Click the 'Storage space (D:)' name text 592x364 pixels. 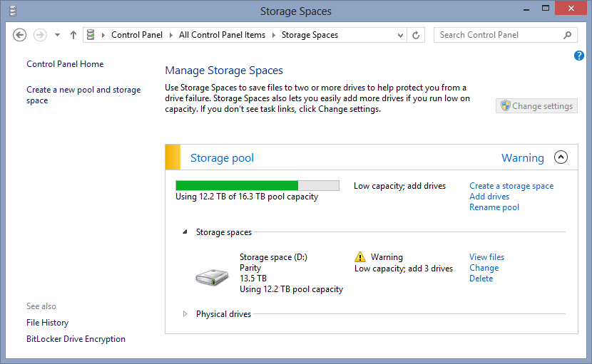[x=273, y=257]
